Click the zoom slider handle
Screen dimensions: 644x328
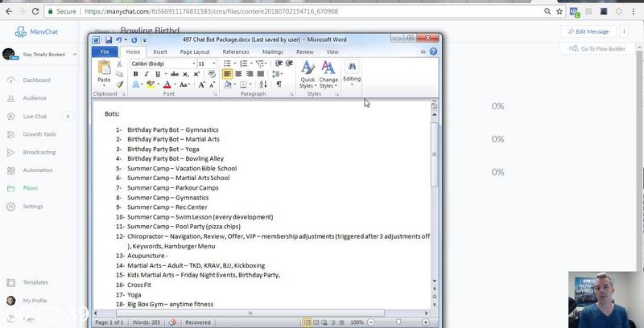pyautogui.click(x=398, y=322)
